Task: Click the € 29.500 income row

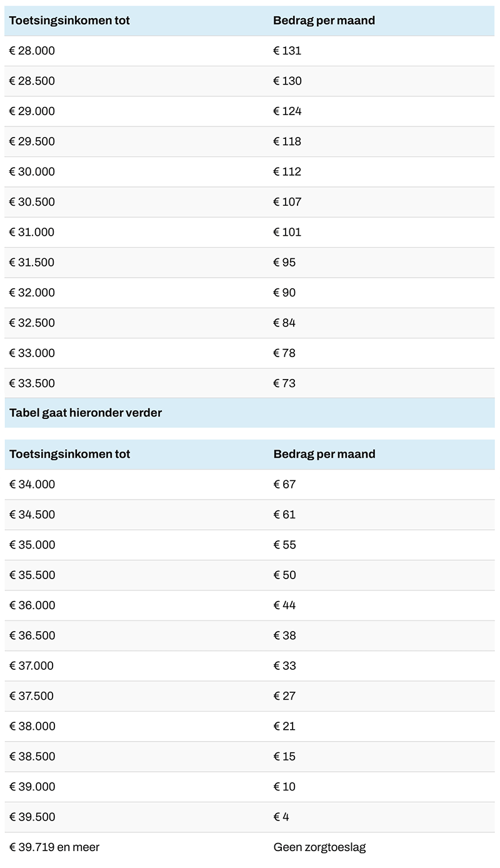Action: tap(32, 141)
